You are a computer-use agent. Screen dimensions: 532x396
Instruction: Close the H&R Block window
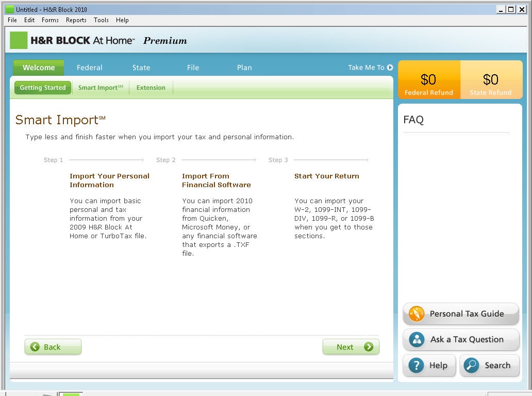pyautogui.click(x=522, y=9)
